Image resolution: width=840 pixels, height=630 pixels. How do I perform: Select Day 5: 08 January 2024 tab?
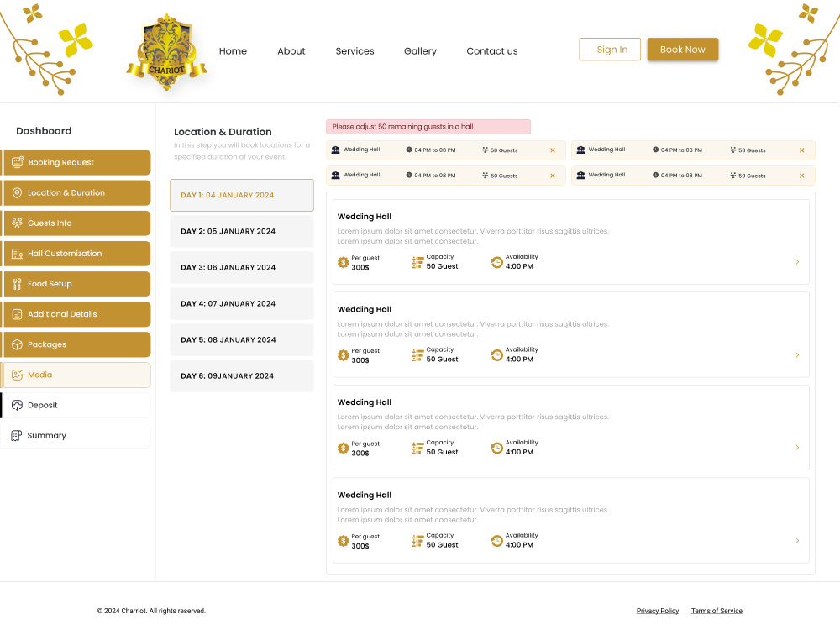pyautogui.click(x=242, y=339)
